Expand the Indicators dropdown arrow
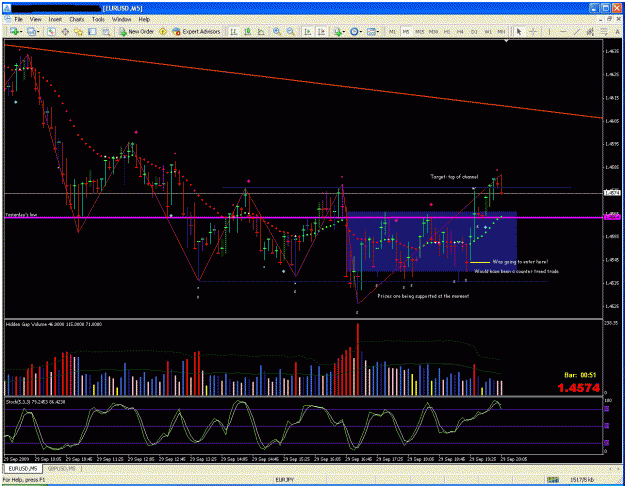The height and width of the screenshot is (486, 625). (344, 32)
